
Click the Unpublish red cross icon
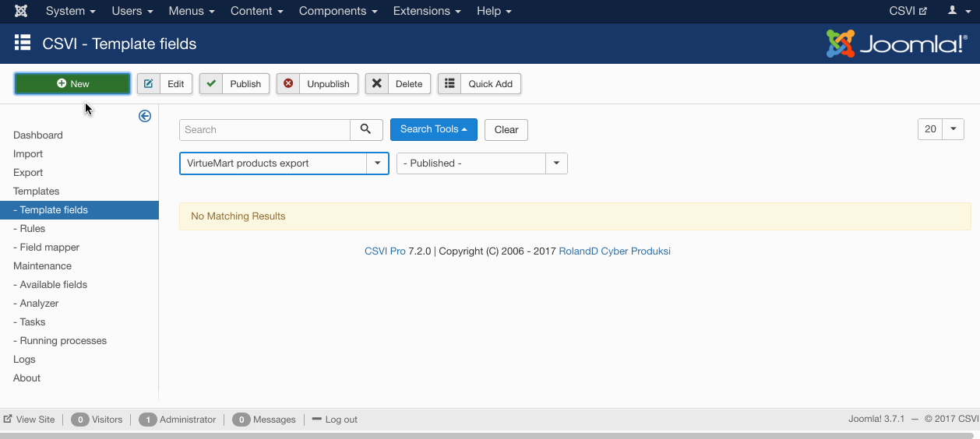(x=288, y=84)
